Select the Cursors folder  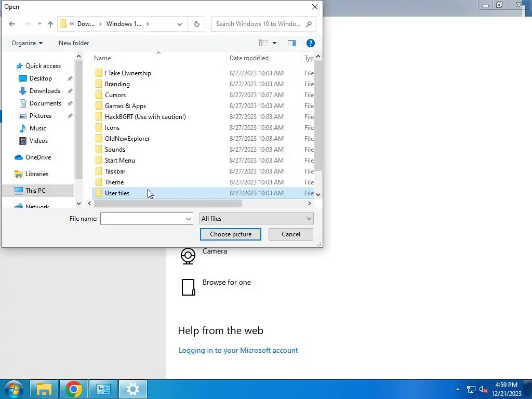click(x=203, y=95)
